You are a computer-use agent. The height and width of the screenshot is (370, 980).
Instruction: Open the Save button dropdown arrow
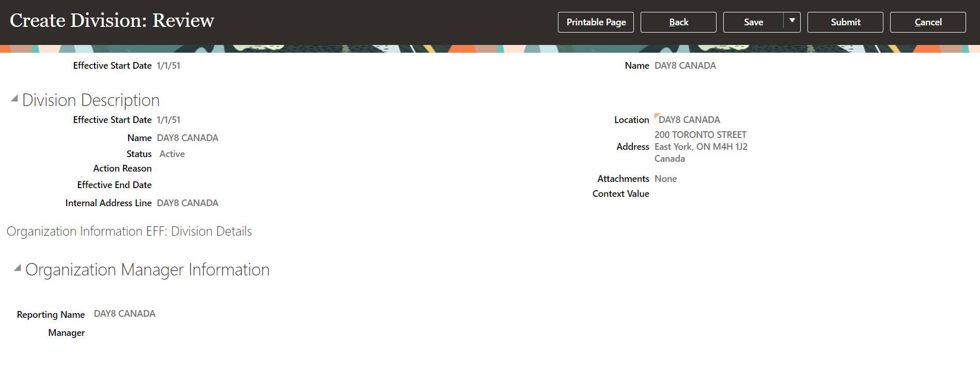click(x=792, y=21)
